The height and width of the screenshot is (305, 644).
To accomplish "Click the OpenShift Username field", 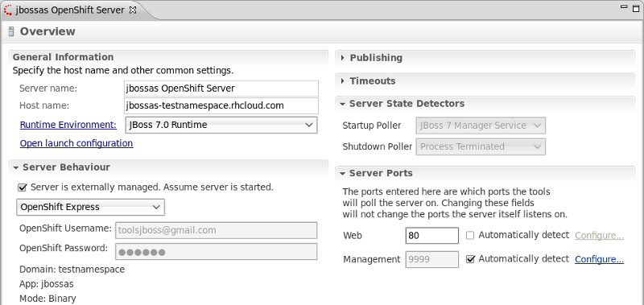I will tap(217, 230).
